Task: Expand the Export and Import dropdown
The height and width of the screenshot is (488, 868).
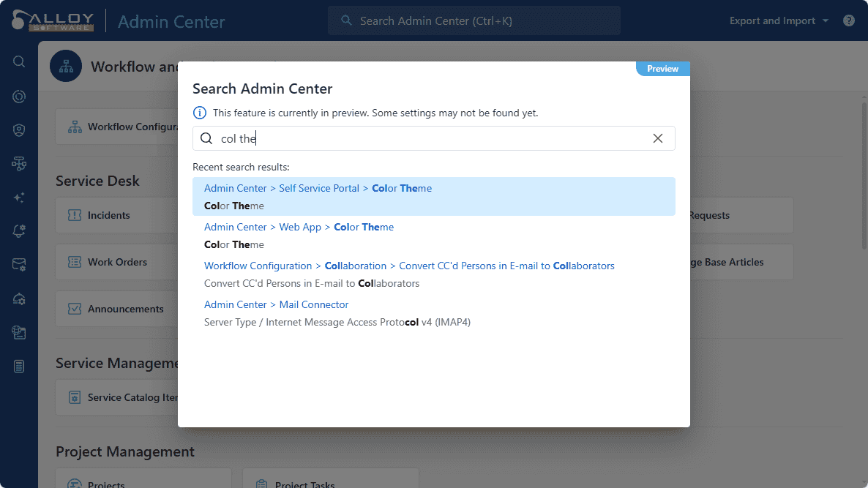Action: [x=779, y=20]
